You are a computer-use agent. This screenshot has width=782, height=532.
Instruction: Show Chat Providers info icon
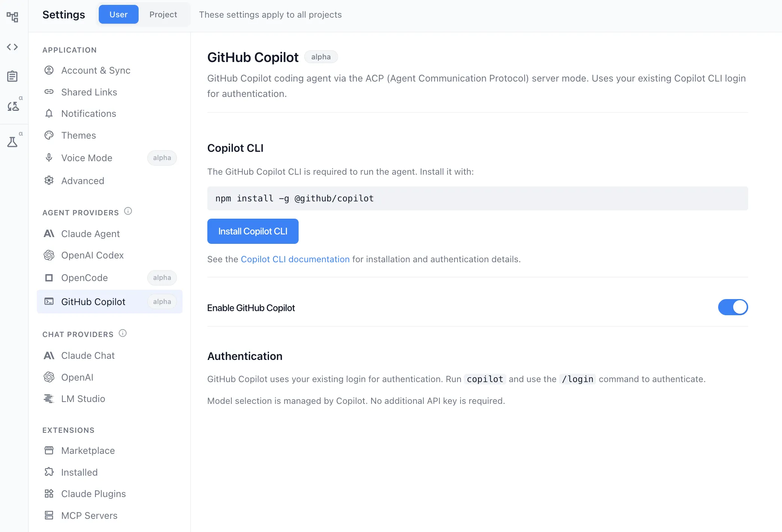coord(123,333)
